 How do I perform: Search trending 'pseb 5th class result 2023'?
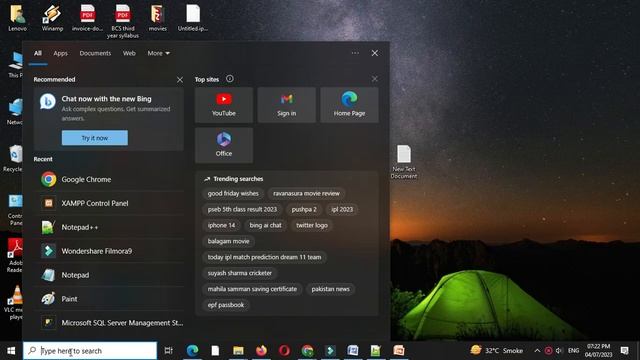pos(242,209)
